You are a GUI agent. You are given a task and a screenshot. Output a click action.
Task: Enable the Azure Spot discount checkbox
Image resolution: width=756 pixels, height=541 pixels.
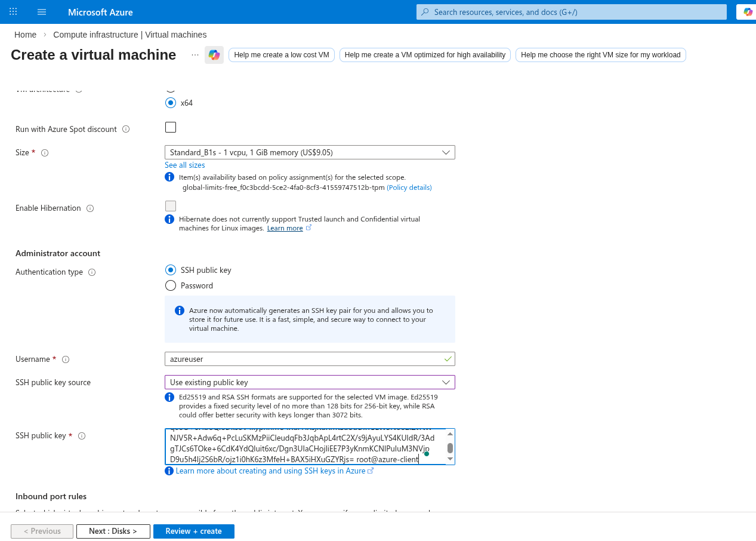(x=171, y=127)
